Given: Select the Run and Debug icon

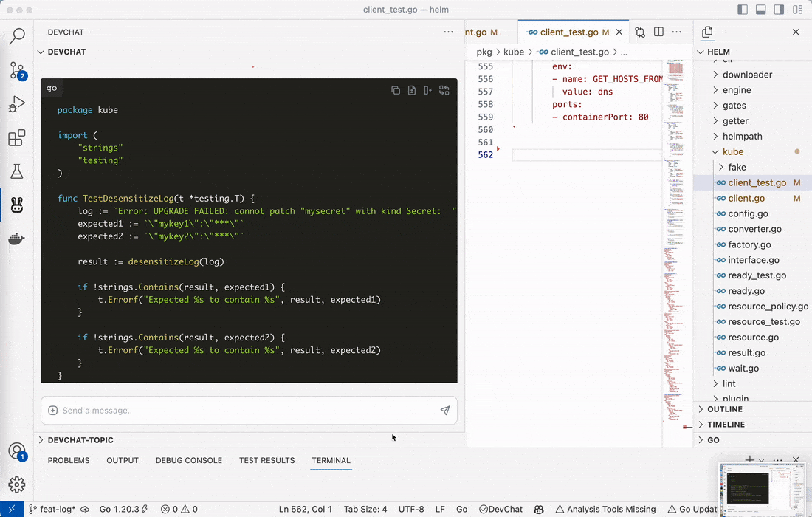Looking at the screenshot, I should 16,103.
